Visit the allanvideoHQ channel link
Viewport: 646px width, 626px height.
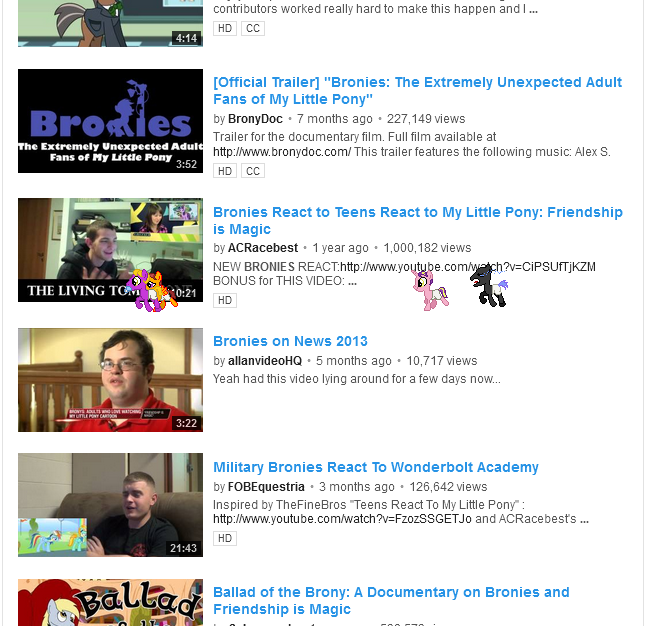click(x=265, y=361)
